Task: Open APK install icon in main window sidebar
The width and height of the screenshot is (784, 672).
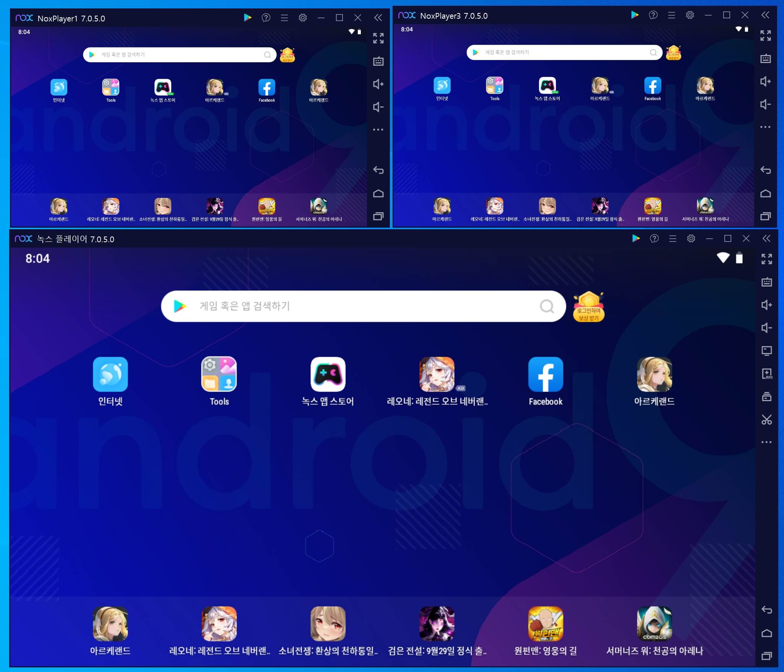Action: coord(766,374)
